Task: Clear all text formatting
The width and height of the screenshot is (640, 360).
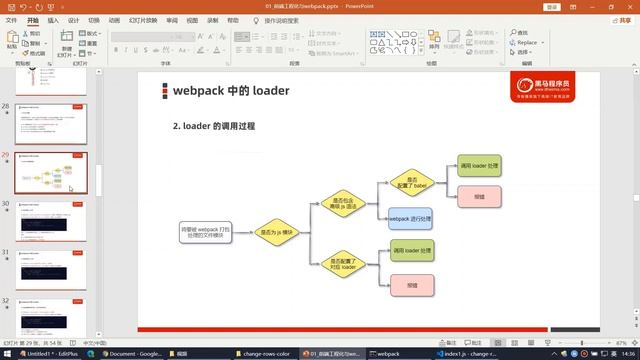Action: tap(222, 37)
